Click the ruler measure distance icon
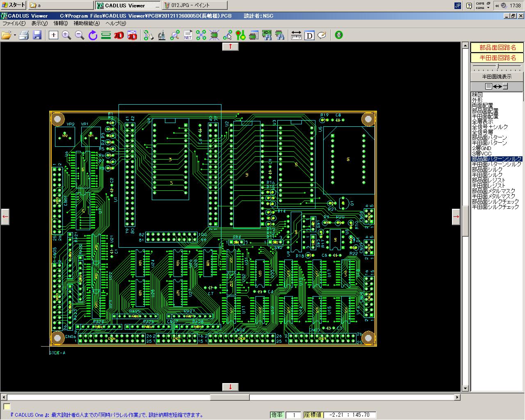This screenshot has height=420, width=525. 296,35
